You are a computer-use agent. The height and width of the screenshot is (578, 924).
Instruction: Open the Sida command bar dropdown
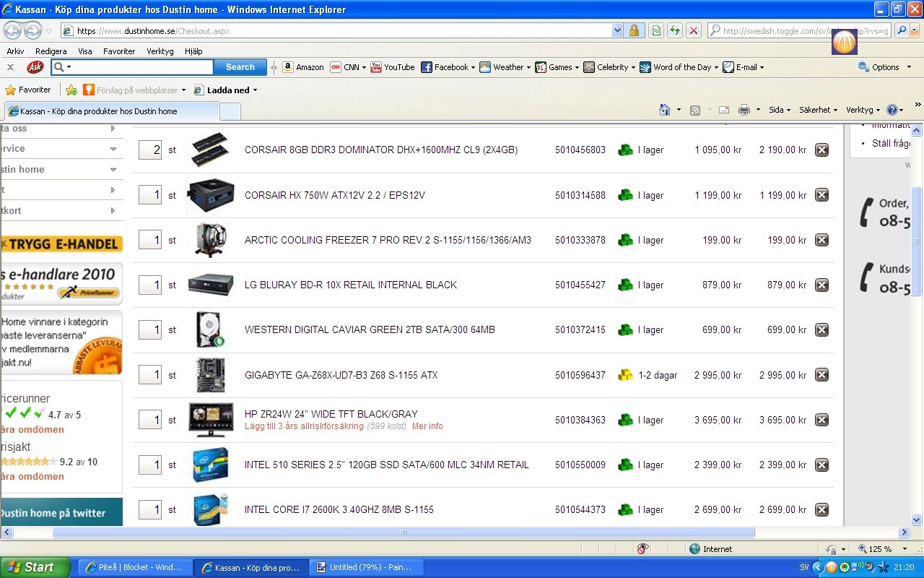[779, 110]
